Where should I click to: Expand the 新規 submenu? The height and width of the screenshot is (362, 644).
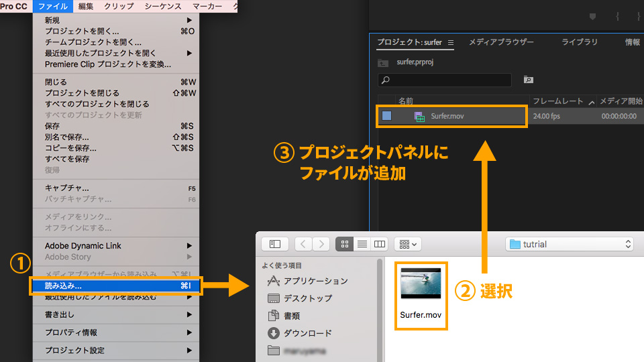116,20
